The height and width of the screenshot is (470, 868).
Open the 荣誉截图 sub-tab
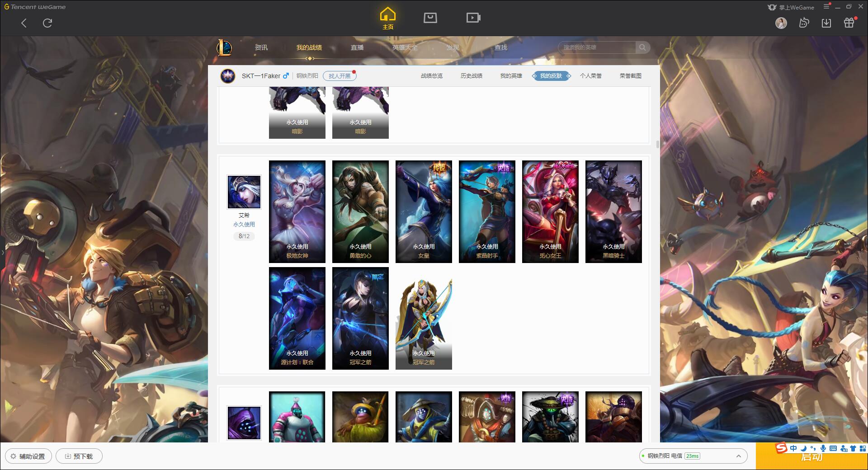(631, 76)
